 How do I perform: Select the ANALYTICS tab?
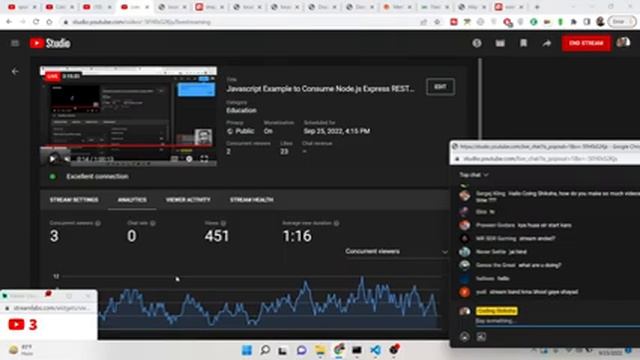click(132, 200)
